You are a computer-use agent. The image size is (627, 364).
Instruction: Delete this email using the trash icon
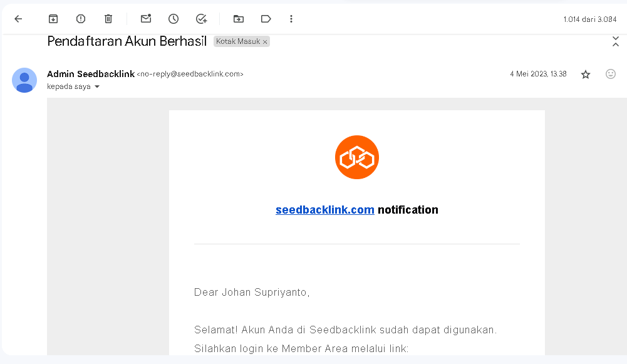pyautogui.click(x=108, y=19)
